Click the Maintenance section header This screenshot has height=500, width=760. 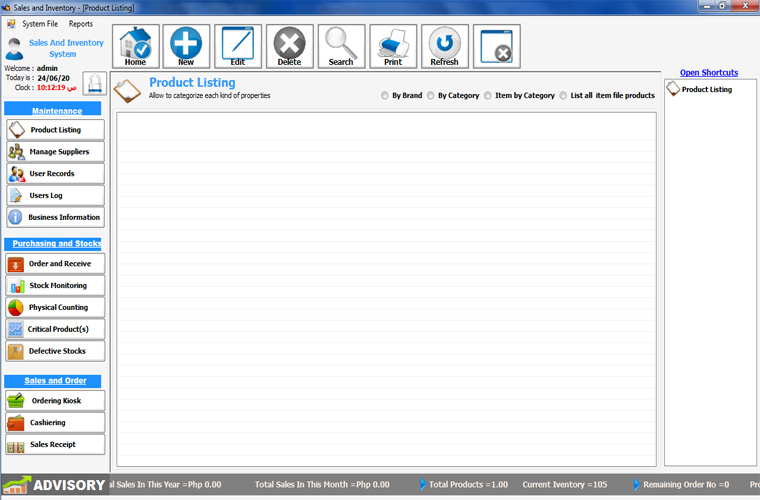53,109
